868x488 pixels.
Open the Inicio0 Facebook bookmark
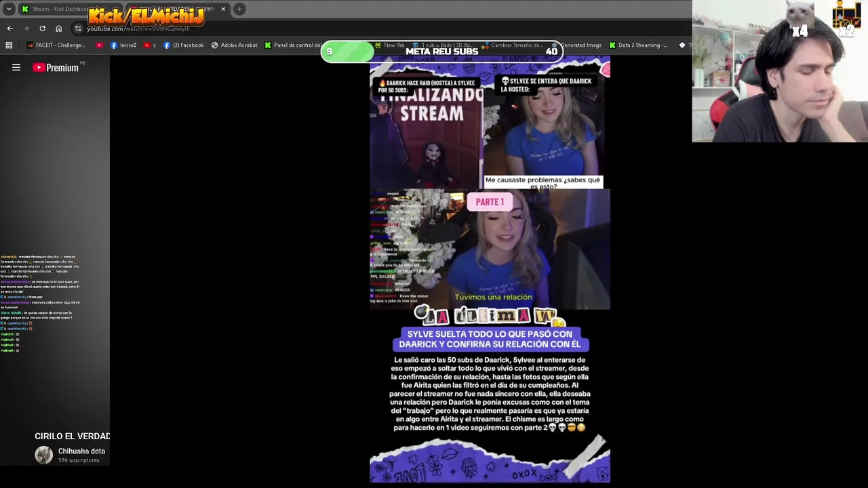point(123,45)
